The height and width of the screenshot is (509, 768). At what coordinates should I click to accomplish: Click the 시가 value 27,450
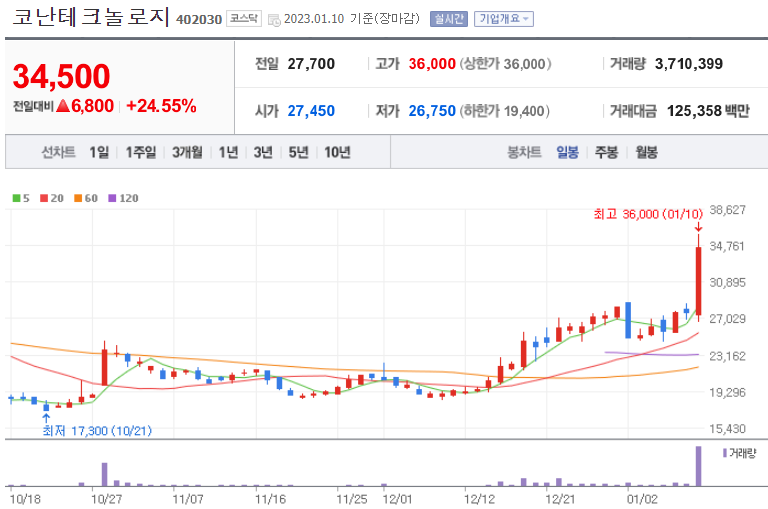click(311, 111)
